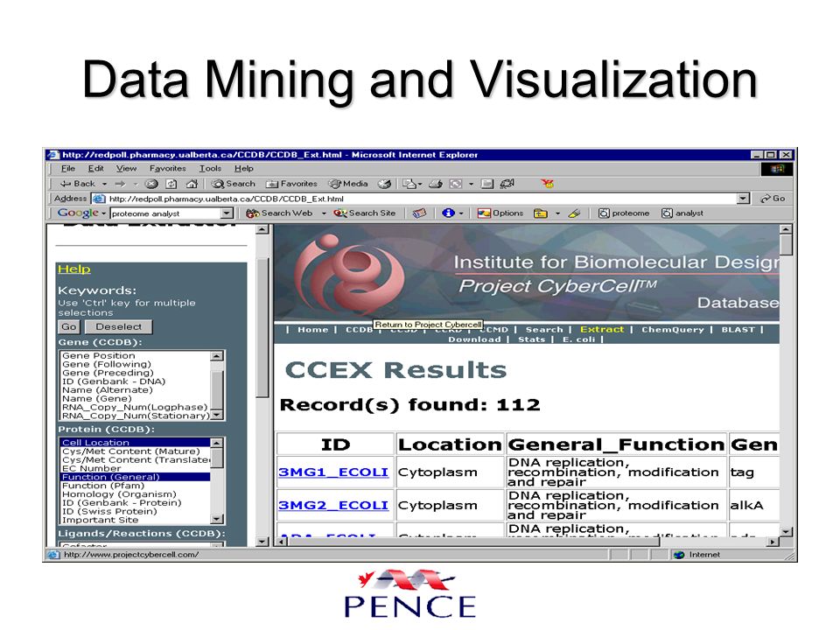Image resolution: width=840 pixels, height=630 pixels.
Task: Click the ChemQuery navigation link
Action: click(x=673, y=330)
